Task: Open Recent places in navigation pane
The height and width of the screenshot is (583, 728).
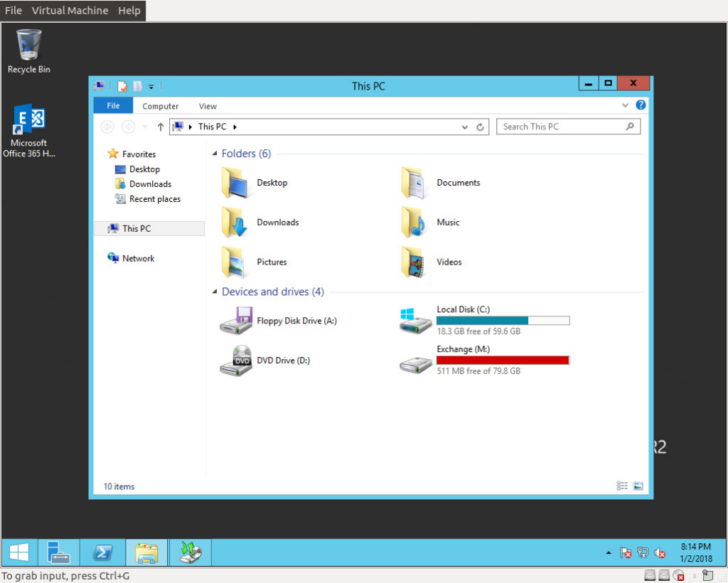Action: (x=148, y=199)
